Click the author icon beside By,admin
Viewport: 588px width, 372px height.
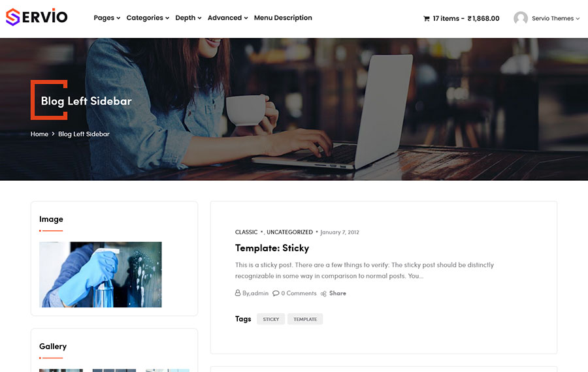click(238, 294)
